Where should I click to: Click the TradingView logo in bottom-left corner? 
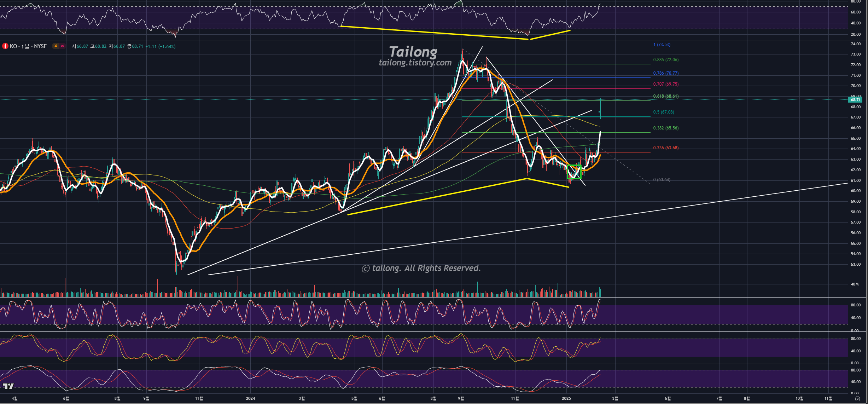pyautogui.click(x=8, y=386)
